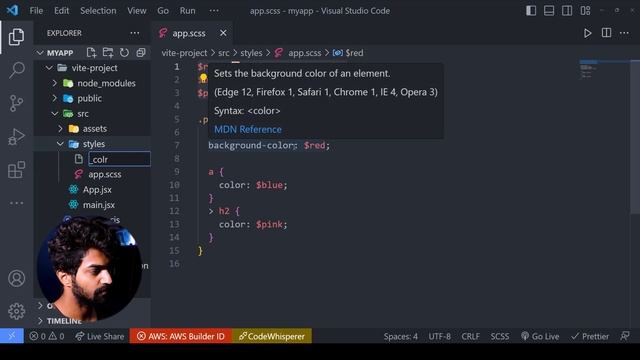
Task: Click Prettier status bar item
Action: [x=590, y=336]
